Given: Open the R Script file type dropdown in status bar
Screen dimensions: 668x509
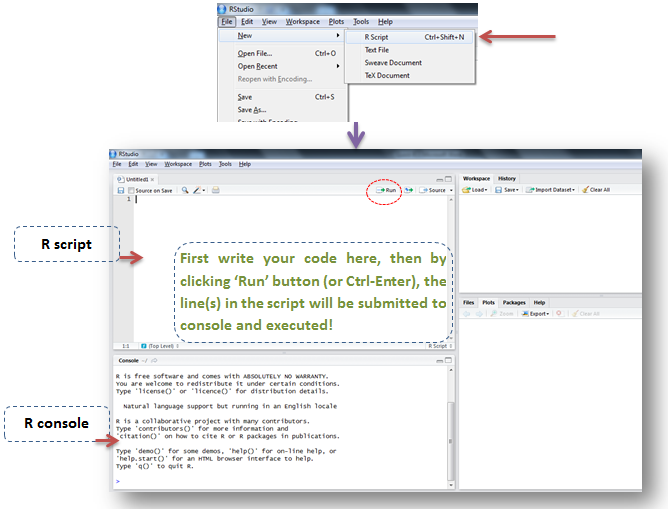Looking at the screenshot, I should click(x=440, y=346).
